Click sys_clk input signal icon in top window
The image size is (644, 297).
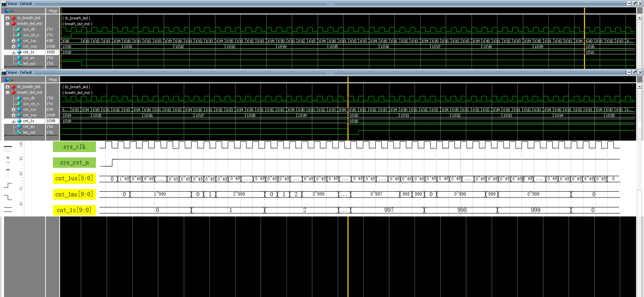pyautogui.click(x=19, y=29)
